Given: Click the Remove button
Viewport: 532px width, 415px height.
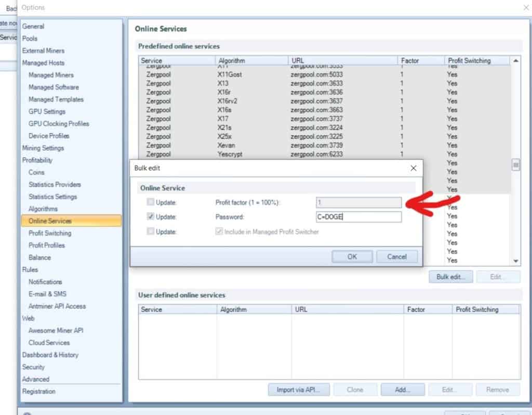Looking at the screenshot, I should (x=497, y=390).
